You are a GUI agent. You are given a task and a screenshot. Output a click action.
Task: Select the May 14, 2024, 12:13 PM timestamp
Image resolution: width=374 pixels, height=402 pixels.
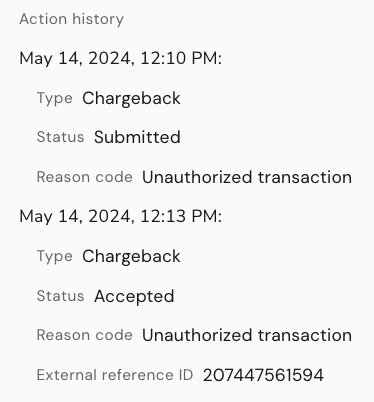pyautogui.click(x=121, y=216)
